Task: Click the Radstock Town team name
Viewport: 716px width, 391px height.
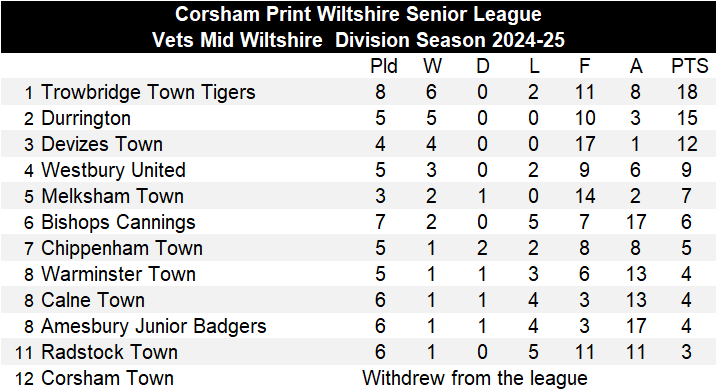Action: (x=109, y=353)
